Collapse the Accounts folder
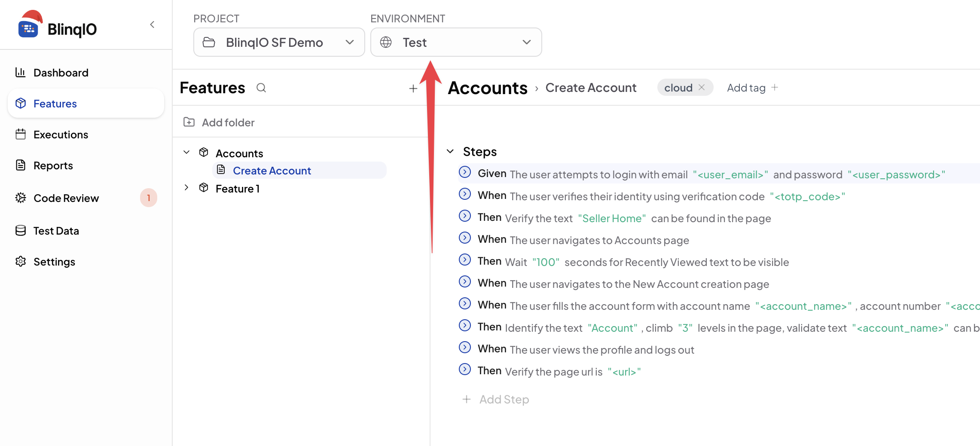This screenshot has height=446, width=980. tap(186, 153)
